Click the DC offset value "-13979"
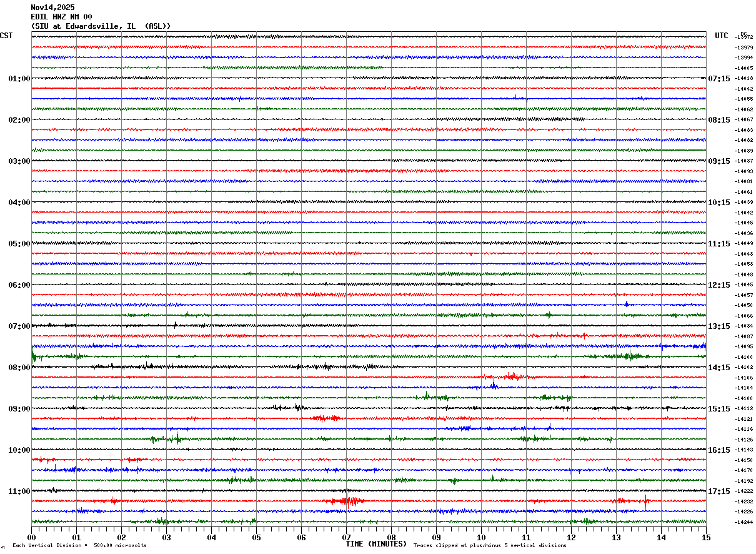756x554 pixels. (744, 48)
